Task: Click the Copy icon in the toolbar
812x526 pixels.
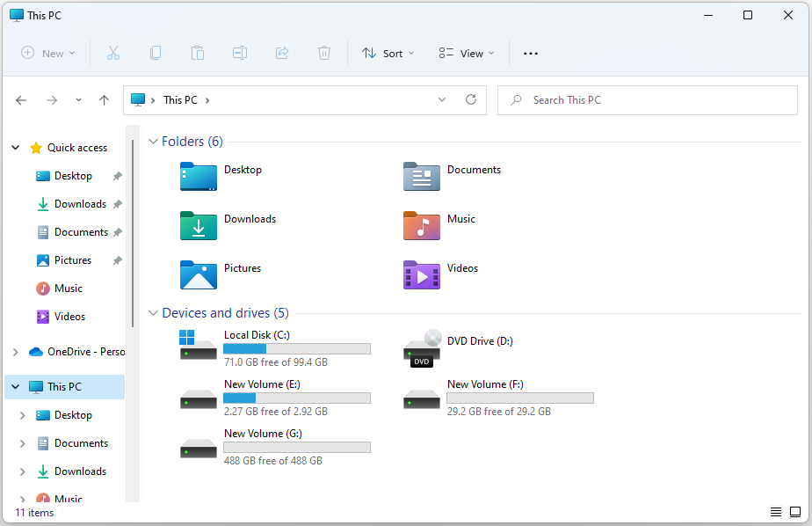Action: [156, 53]
